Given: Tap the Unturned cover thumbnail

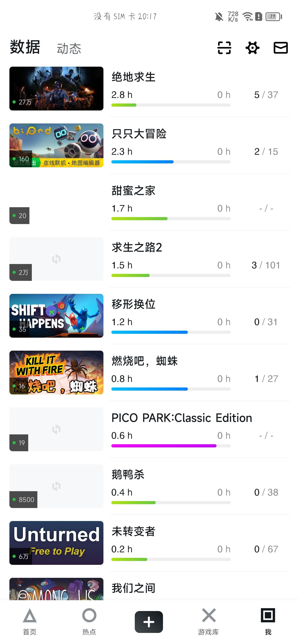Looking at the screenshot, I should click(x=56, y=543).
